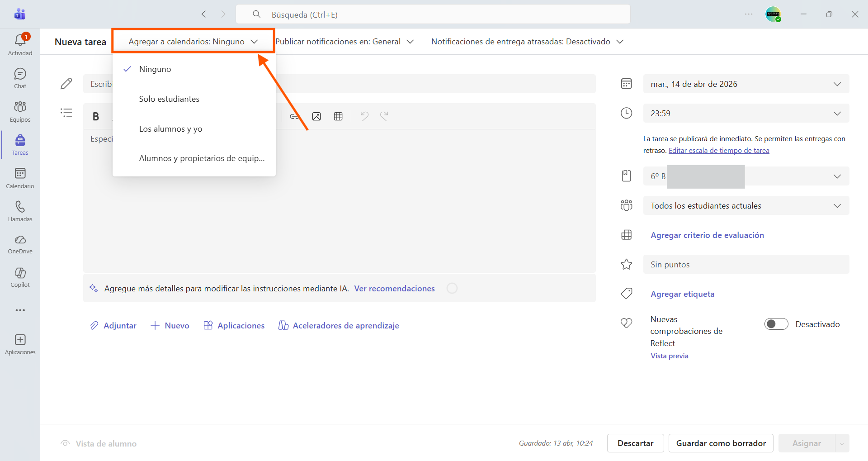868x461 pixels.
Task: Open Aceleradores de aprendizaje
Action: [339, 326]
